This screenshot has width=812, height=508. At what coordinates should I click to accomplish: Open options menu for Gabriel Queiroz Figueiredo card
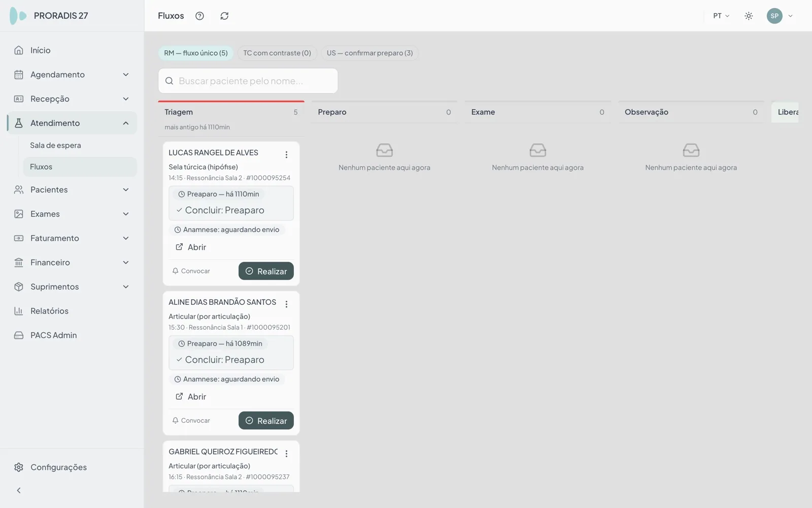coord(286,453)
